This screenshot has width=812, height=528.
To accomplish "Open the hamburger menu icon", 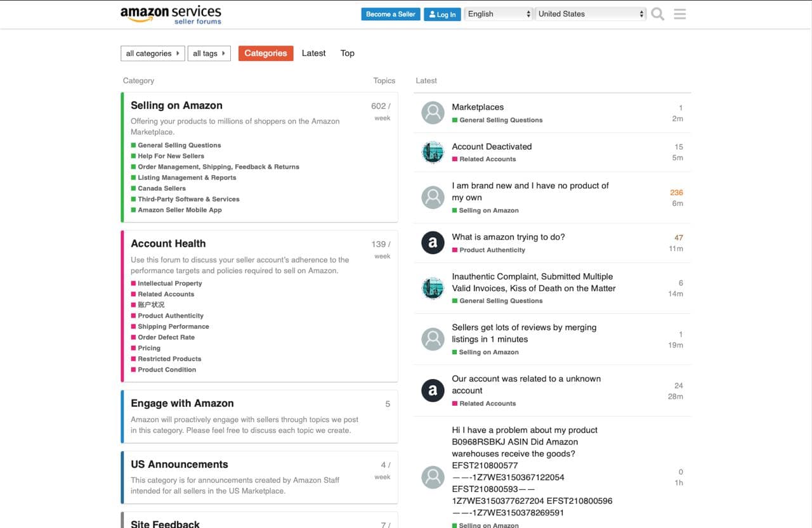I will click(x=679, y=13).
